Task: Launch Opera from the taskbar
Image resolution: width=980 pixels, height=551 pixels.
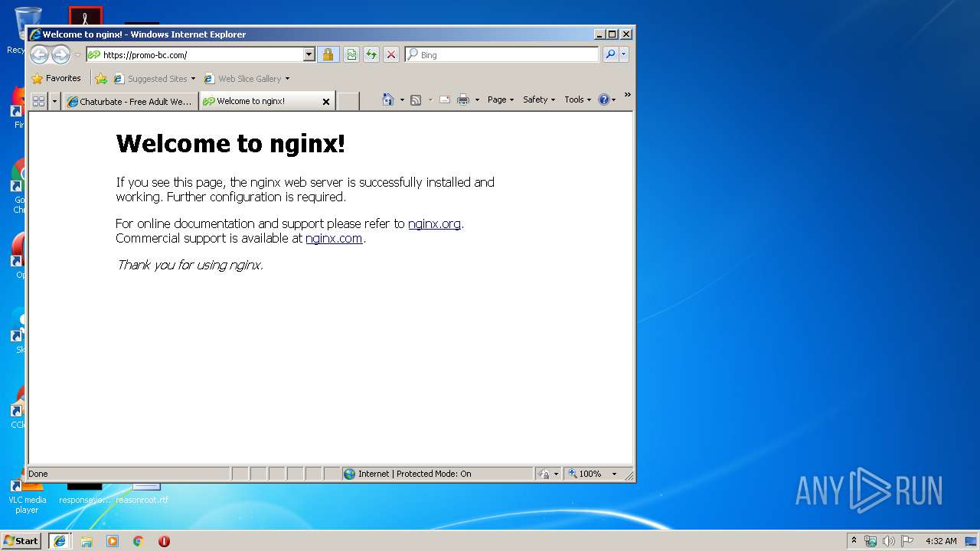Action: [x=164, y=541]
